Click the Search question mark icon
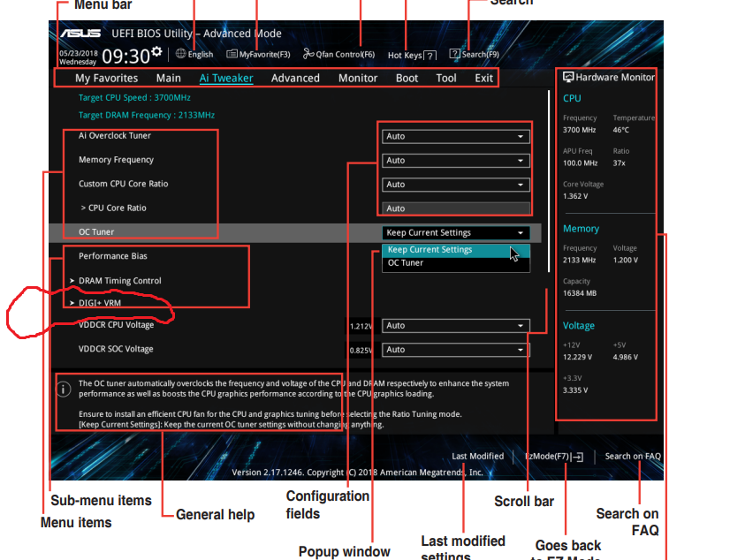Image resolution: width=745 pixels, height=560 pixels. (x=455, y=54)
